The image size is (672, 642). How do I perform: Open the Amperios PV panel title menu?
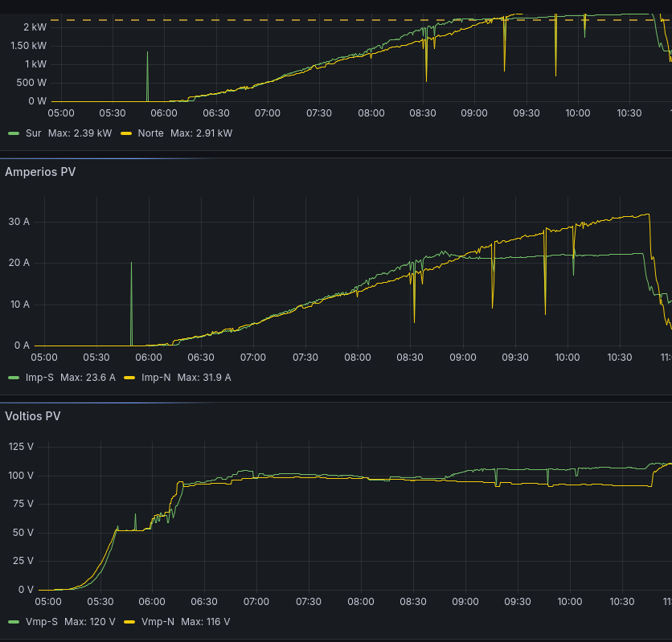point(40,172)
